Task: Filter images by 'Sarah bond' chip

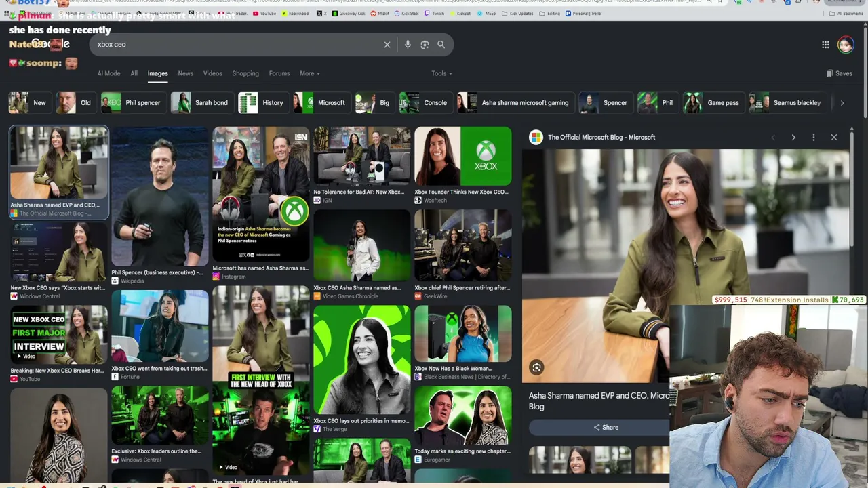Action: [x=201, y=103]
